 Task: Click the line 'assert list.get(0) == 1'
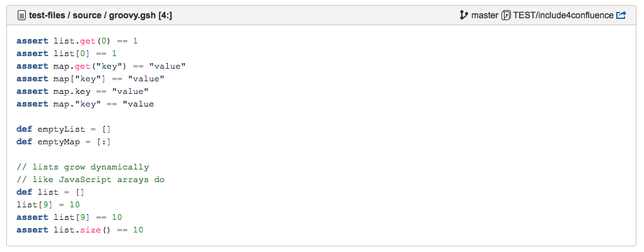pyautogui.click(x=77, y=41)
